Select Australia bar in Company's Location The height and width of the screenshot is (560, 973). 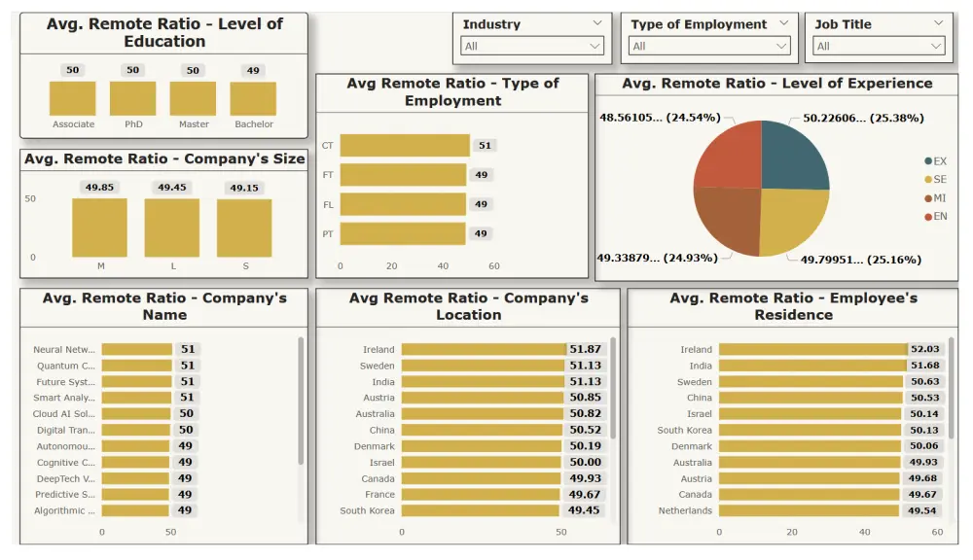click(x=483, y=413)
